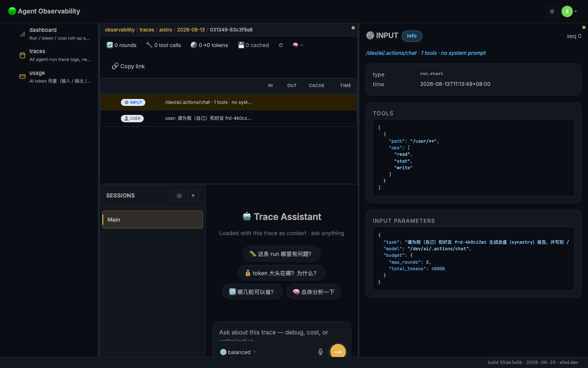Click the tool calls wrench icon
The height and width of the screenshot is (368, 588).
pyautogui.click(x=149, y=45)
